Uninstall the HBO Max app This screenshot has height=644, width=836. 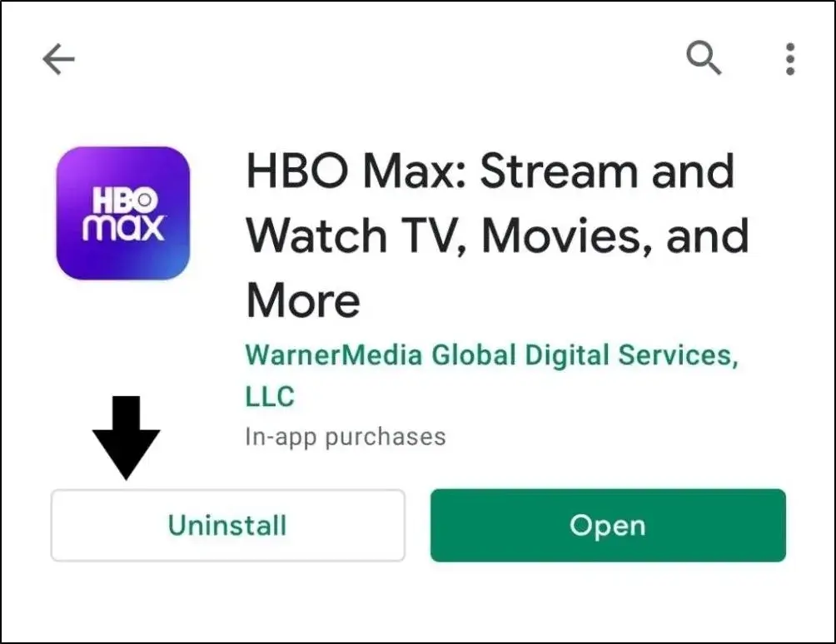[227, 525]
